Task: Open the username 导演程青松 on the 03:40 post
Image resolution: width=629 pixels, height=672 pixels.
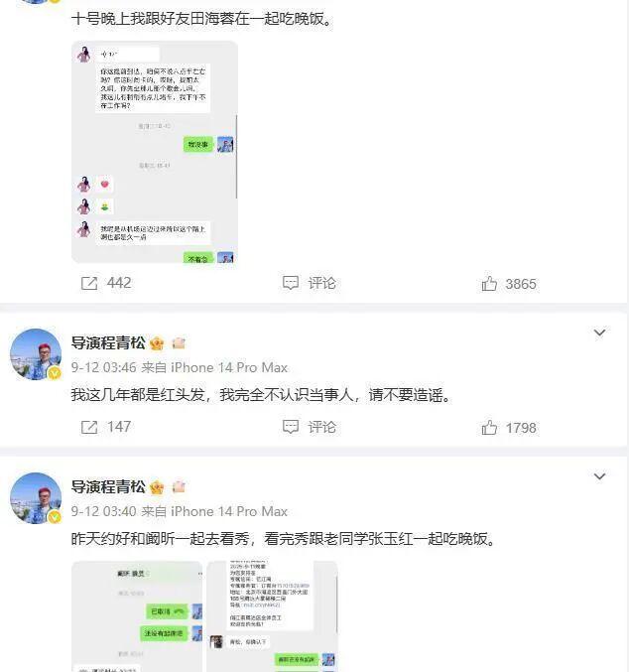Action: pyautogui.click(x=108, y=486)
